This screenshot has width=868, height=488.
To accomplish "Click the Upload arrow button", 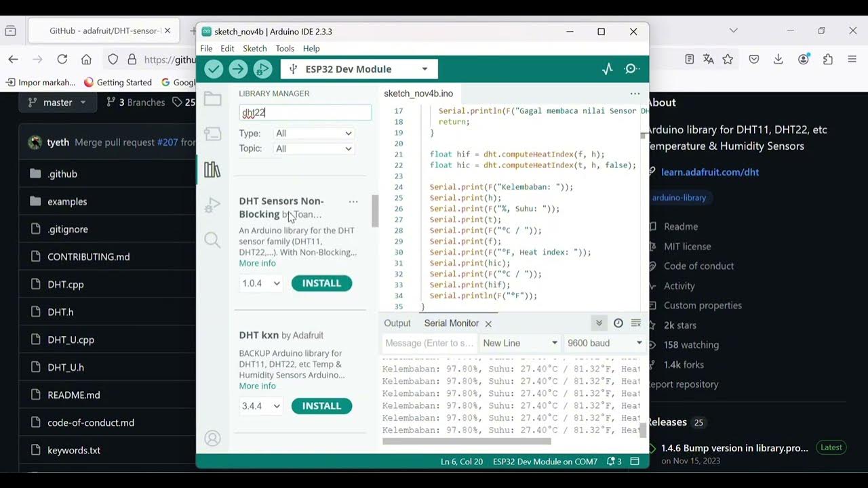I will click(238, 69).
